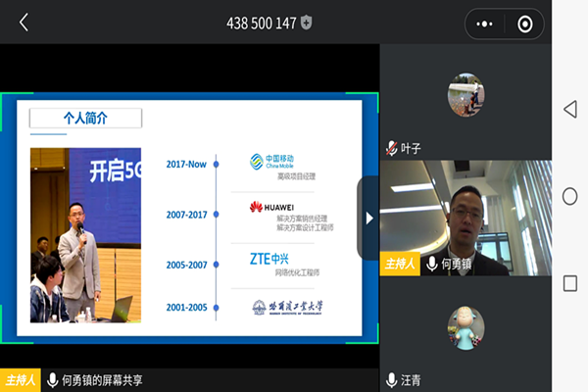588x392 pixels.
Task: Toggle microphone icon next to 何勇镇 video
Action: pyautogui.click(x=432, y=265)
